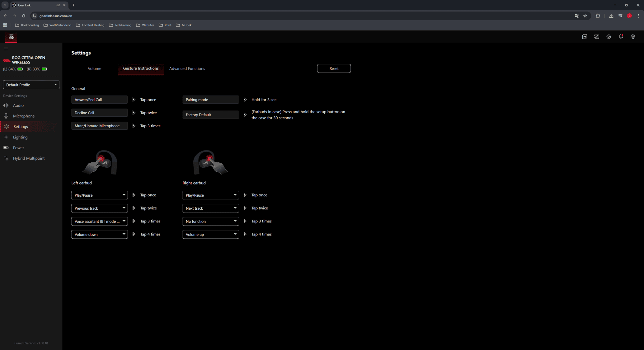Viewport: 644px width, 350px height.
Task: Open the Volume up gesture dropdown
Action: (x=210, y=234)
